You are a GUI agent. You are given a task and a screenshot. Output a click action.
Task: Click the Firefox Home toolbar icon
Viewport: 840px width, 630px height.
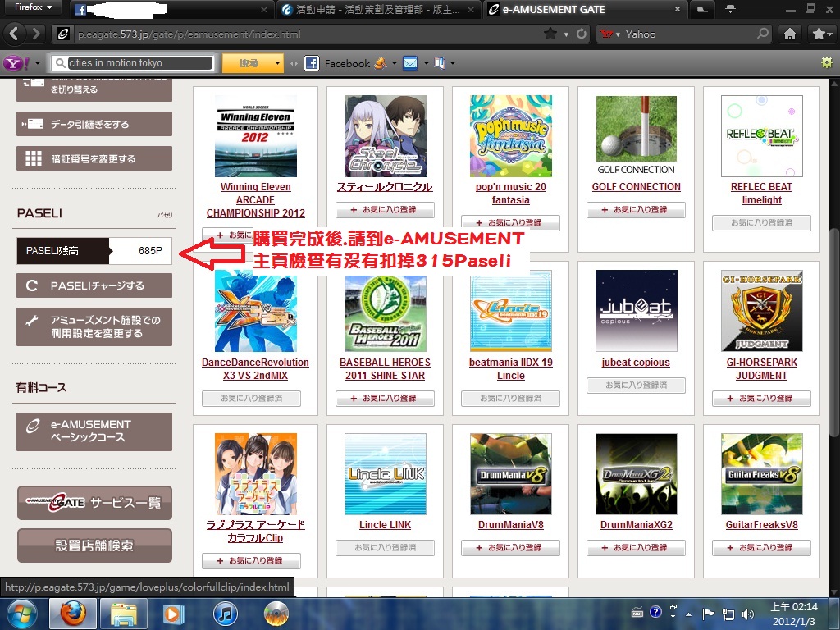[x=790, y=34]
